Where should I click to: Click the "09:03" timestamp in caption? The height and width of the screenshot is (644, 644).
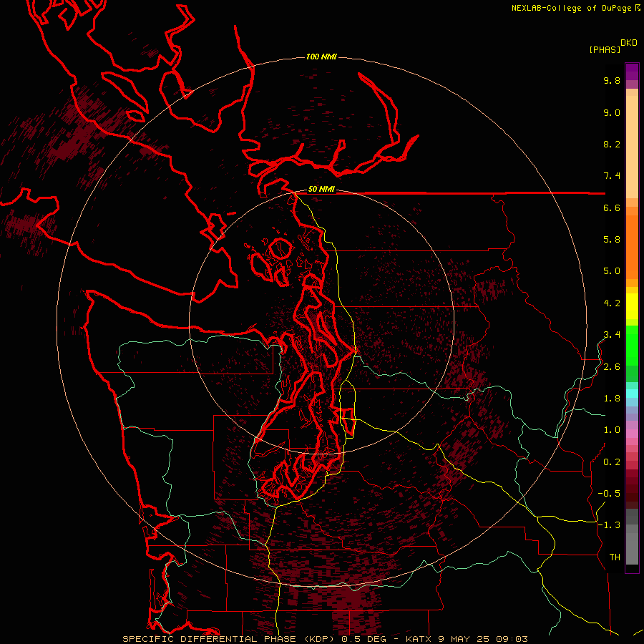point(512,639)
